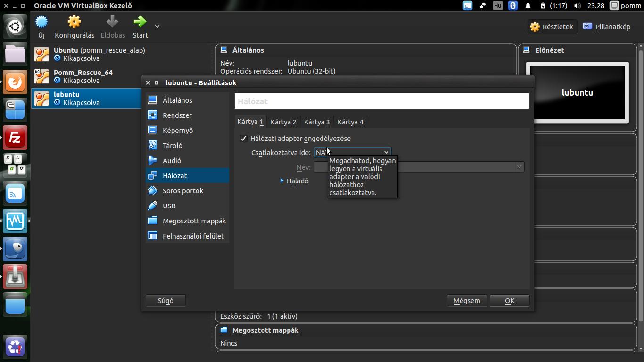Open the sound volume indicator

click(x=578, y=6)
